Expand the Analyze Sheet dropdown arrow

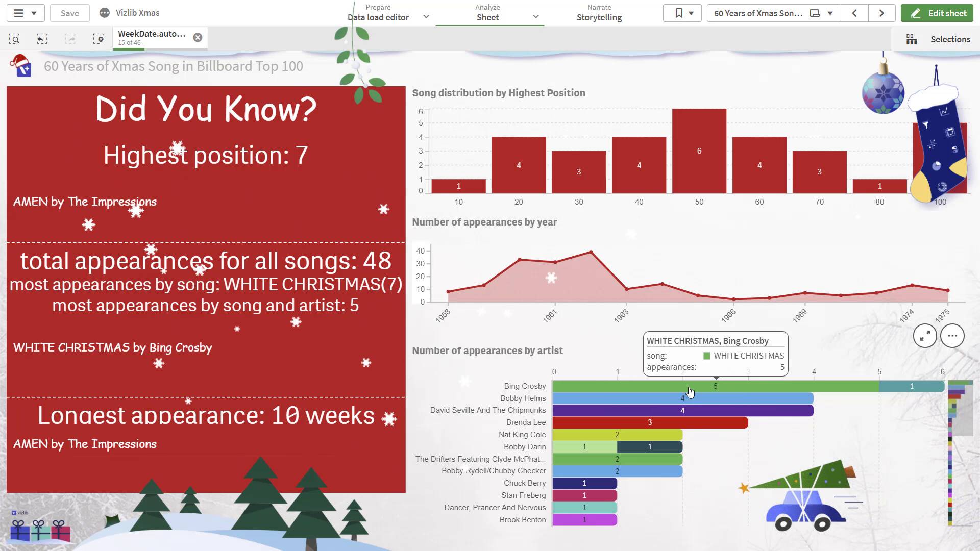tap(536, 17)
